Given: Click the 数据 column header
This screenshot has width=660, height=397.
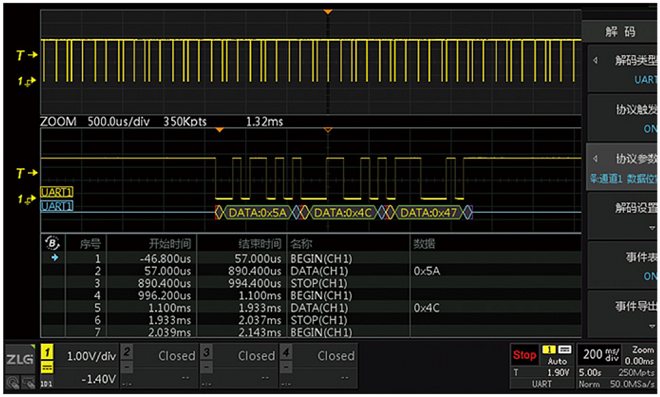Looking at the screenshot, I should 424,244.
